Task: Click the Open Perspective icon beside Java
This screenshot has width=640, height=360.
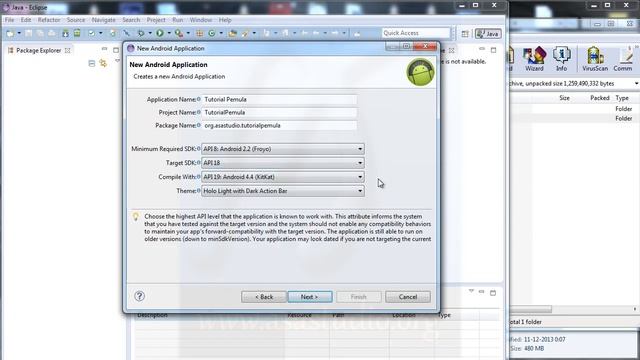Action: [465, 34]
